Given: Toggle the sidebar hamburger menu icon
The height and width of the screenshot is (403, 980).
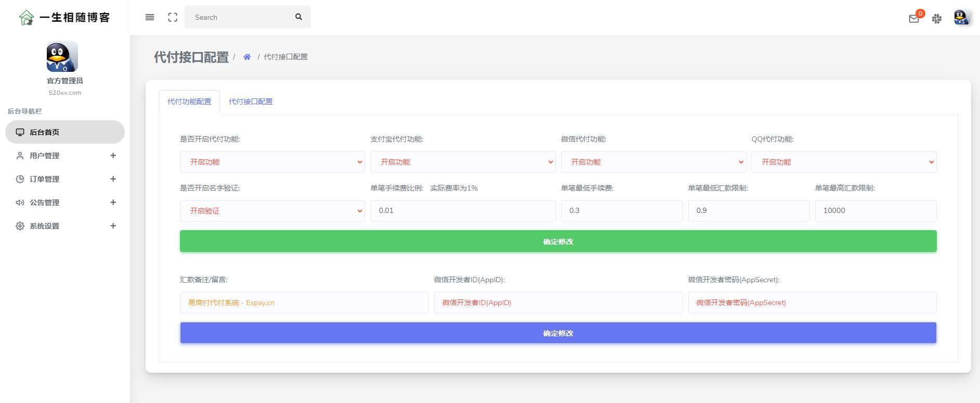Looking at the screenshot, I should coord(150,17).
